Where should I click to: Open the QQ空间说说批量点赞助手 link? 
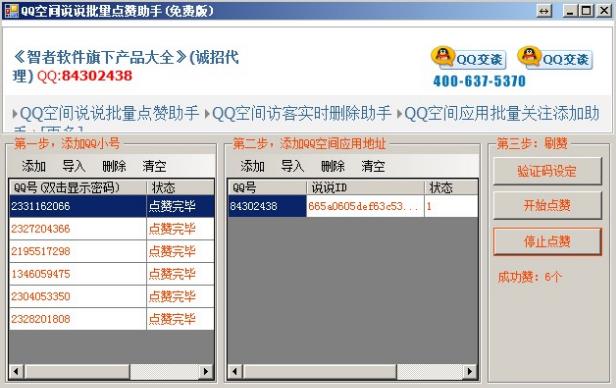[109, 113]
